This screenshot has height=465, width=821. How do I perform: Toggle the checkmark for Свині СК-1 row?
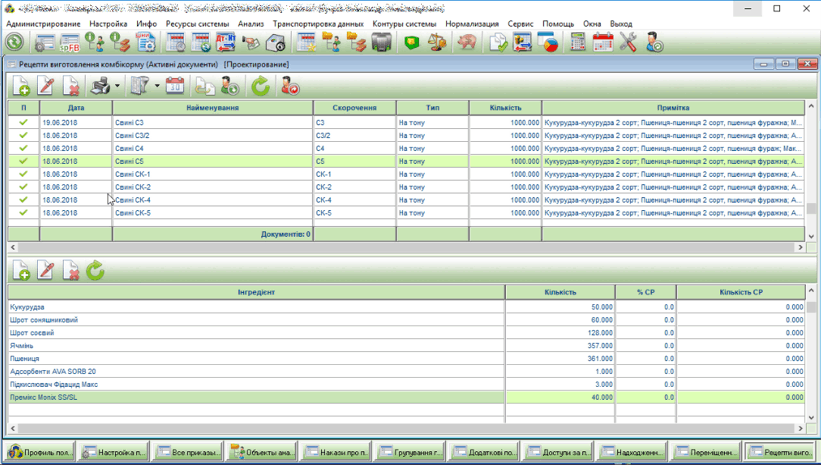[x=23, y=174]
